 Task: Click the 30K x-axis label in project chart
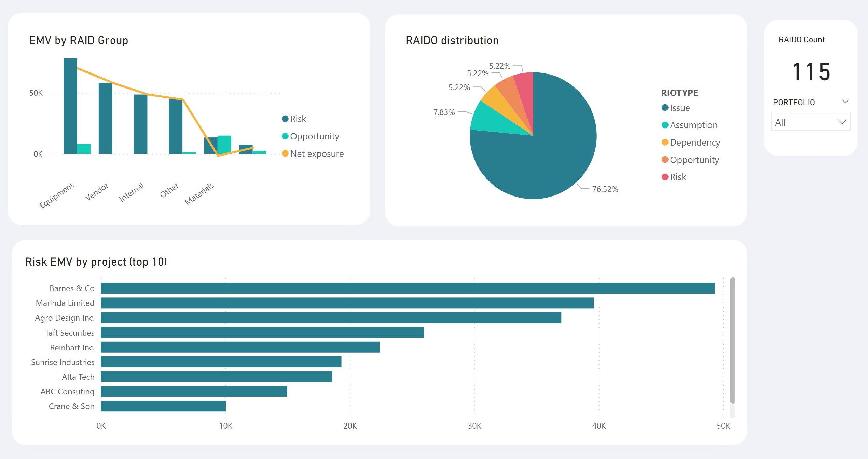coord(474,426)
